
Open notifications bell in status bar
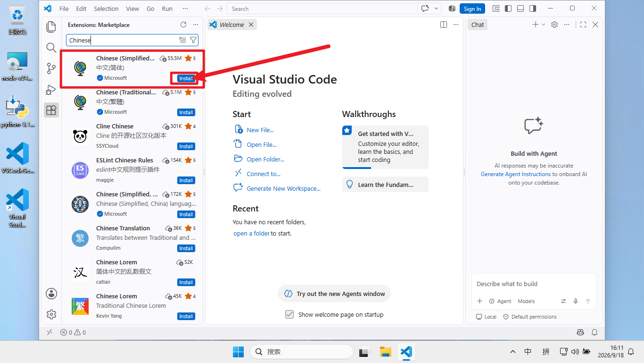point(594,332)
